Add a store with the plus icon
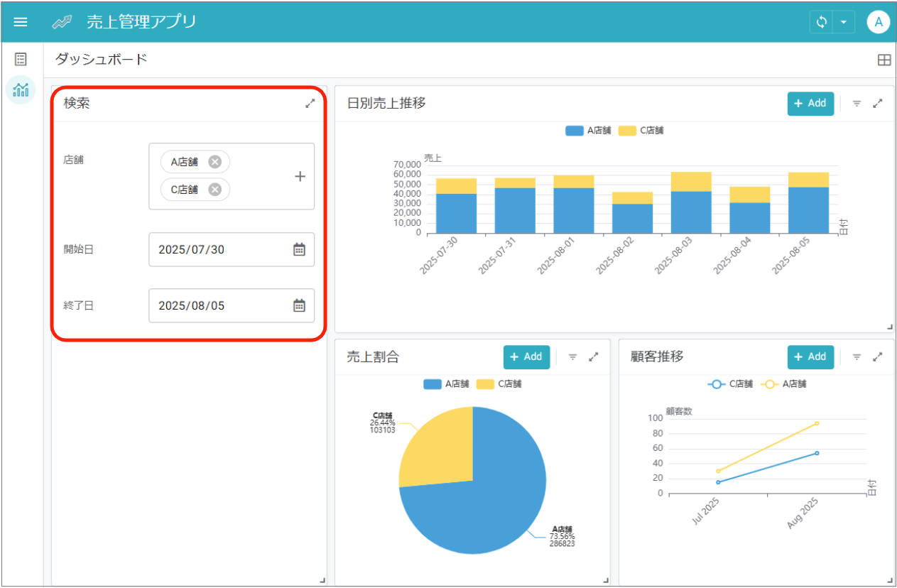Viewport: 897px width, 588px height. pos(300,177)
